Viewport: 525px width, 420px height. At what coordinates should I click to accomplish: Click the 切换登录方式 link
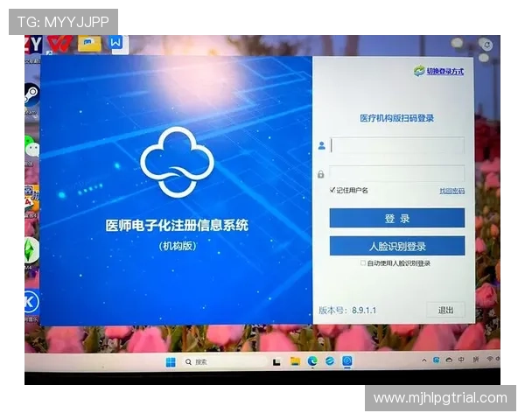(445, 72)
